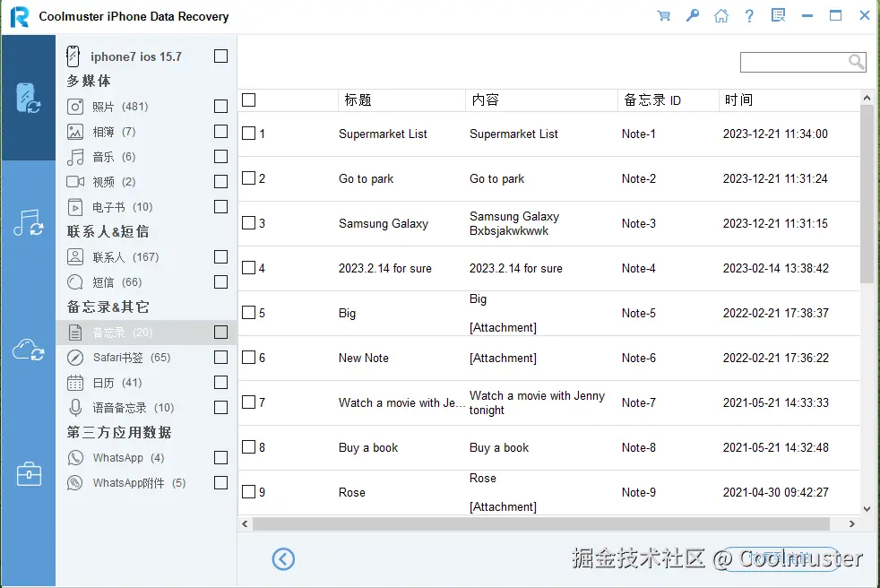Check row 1 Supermarket List checkbox

click(x=248, y=134)
